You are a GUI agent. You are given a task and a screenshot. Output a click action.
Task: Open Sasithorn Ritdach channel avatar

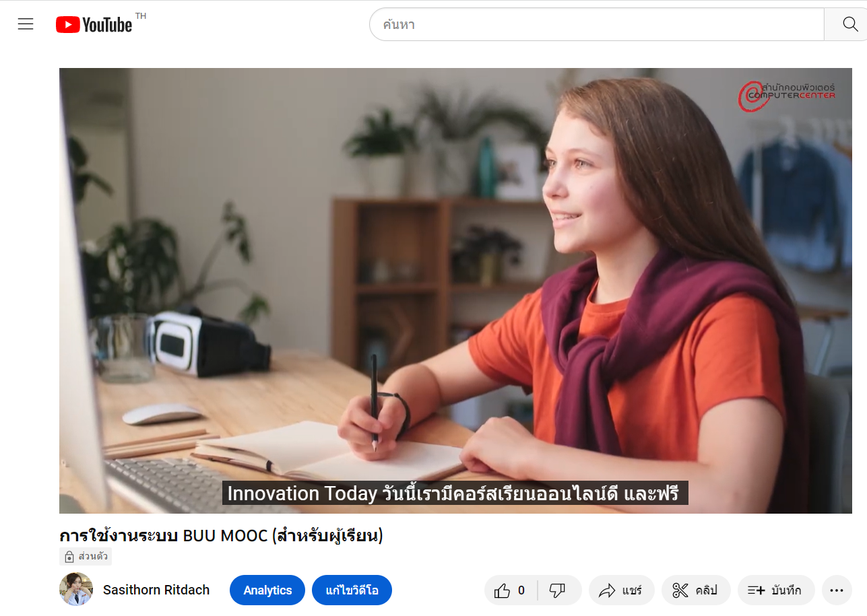click(x=76, y=590)
